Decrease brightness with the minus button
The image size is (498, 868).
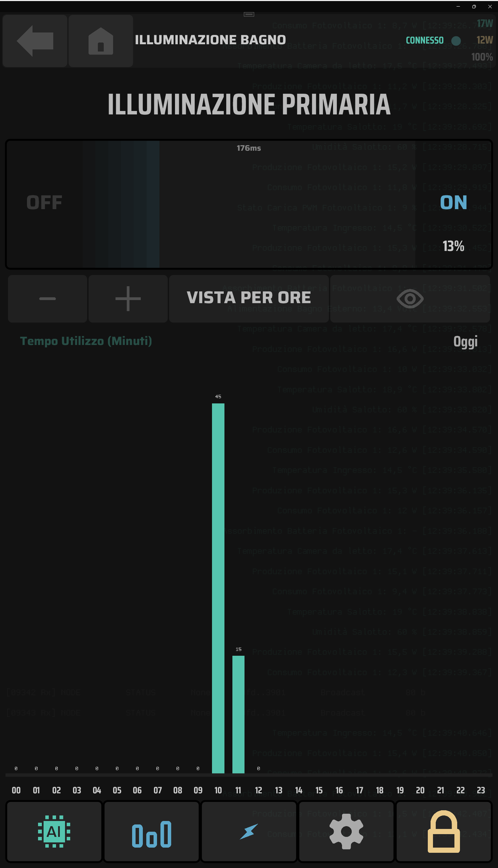[48, 299]
